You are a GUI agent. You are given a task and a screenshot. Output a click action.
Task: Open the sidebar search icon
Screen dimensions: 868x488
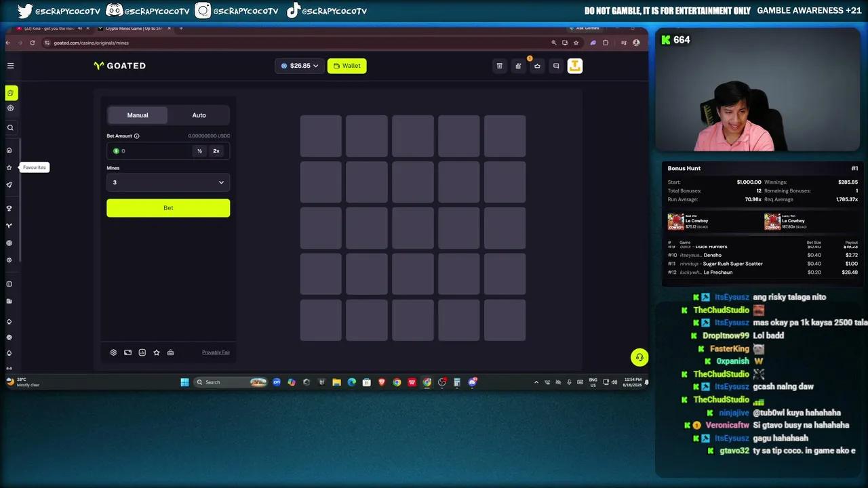click(10, 127)
